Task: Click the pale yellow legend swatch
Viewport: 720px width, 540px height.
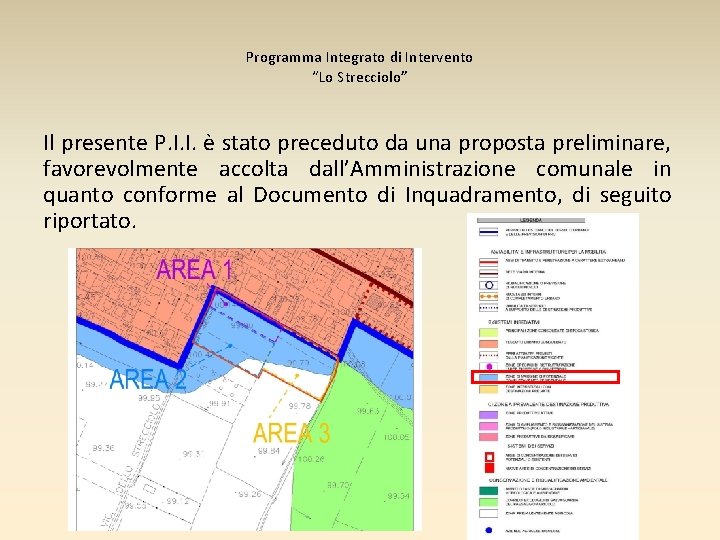Action: [x=489, y=389]
